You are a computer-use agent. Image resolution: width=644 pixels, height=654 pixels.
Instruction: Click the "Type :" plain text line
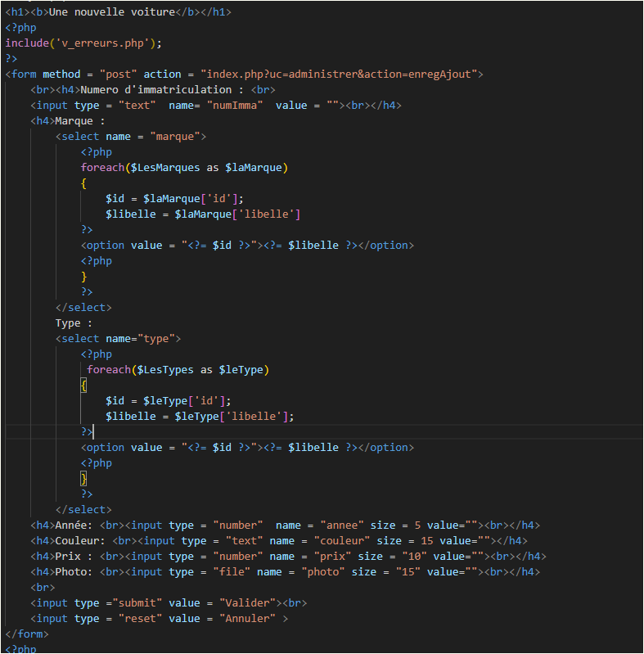(74, 323)
